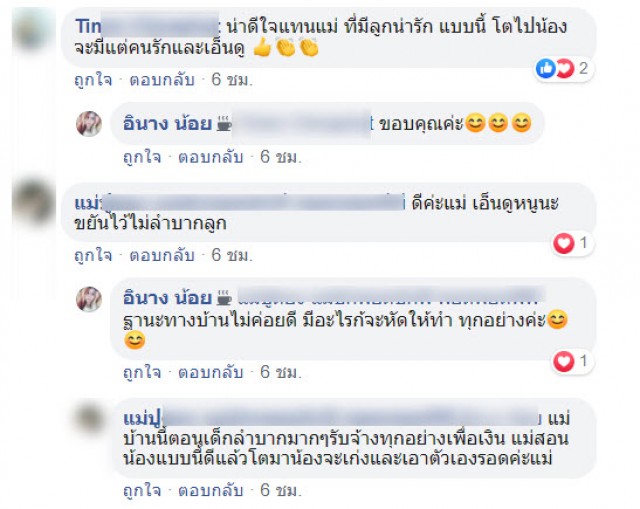
Task: Click the blurred avatar of the 'ดีค่ะแม่' commenter
Action: tap(33, 201)
